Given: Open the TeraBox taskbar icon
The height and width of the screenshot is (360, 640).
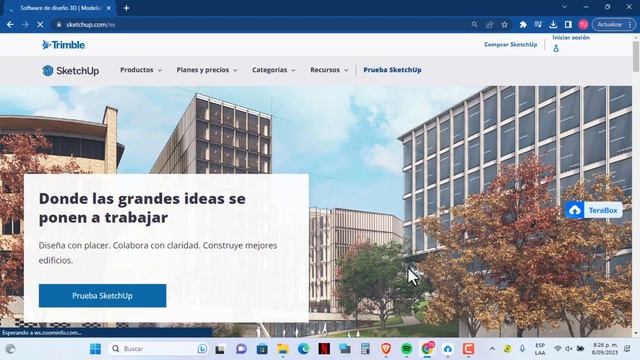Looking at the screenshot, I should tap(448, 349).
